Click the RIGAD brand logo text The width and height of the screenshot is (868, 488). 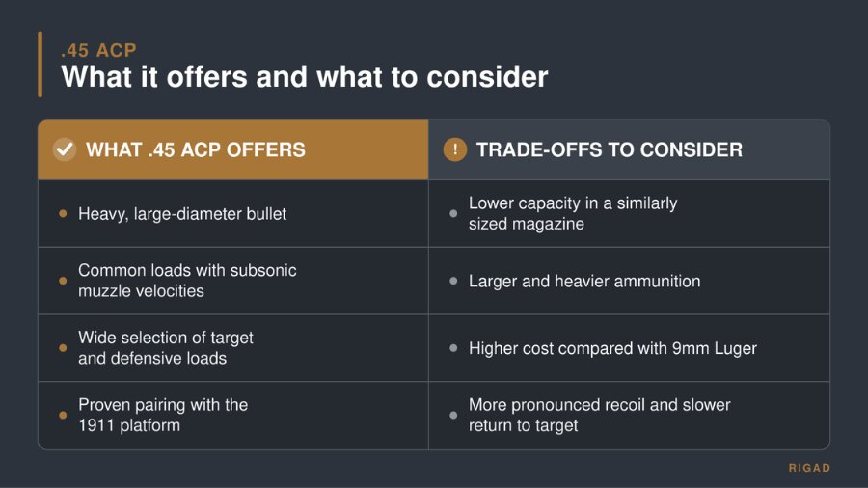tap(809, 468)
